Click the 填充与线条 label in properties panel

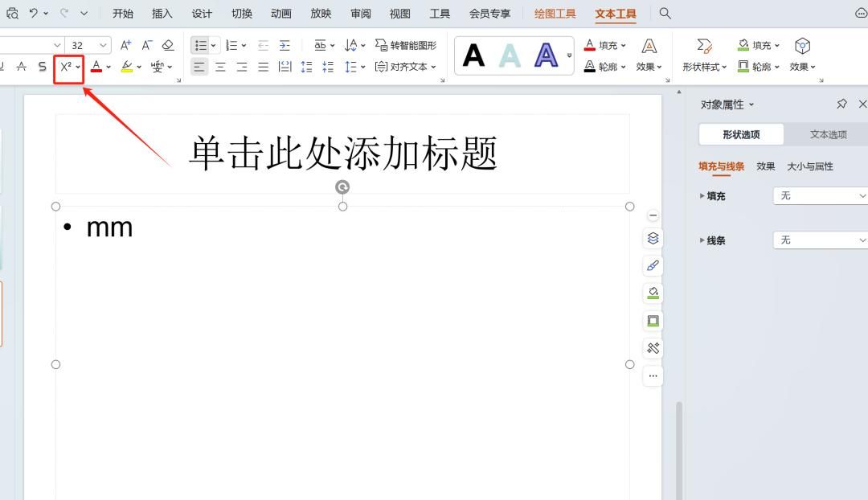tap(721, 166)
